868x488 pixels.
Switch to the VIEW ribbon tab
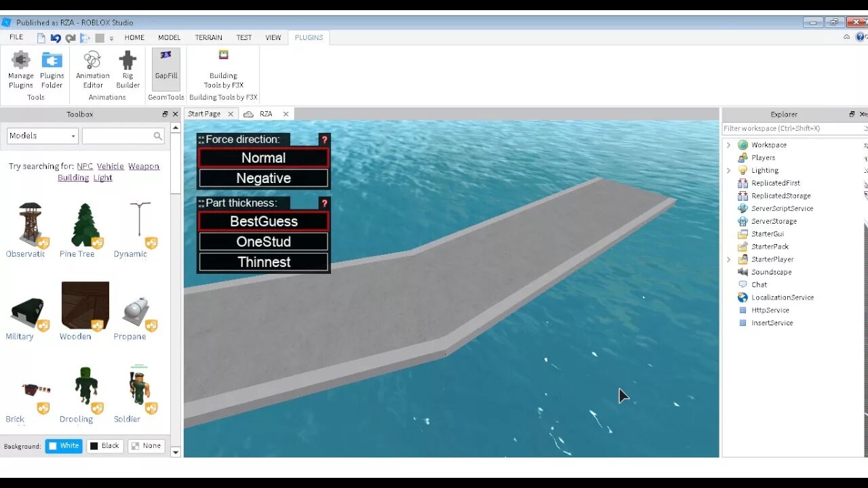273,38
